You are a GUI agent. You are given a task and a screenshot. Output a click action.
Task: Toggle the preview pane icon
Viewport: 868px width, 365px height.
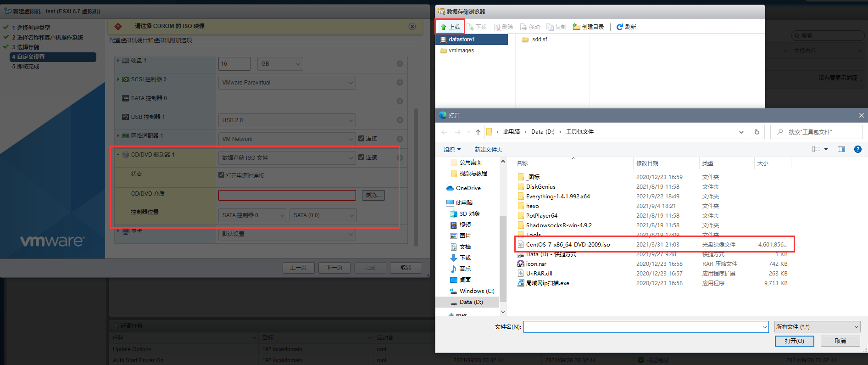[841, 149]
